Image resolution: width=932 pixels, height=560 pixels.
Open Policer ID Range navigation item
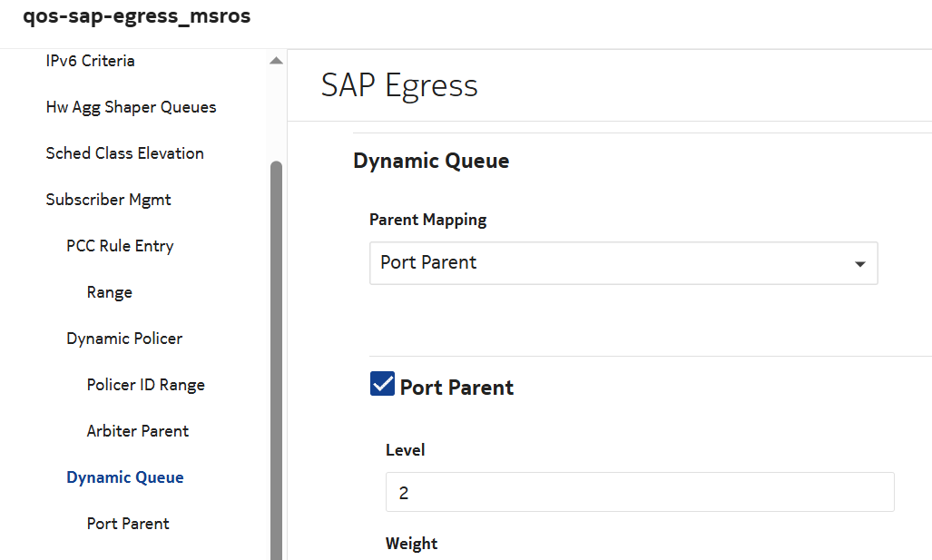(x=145, y=385)
